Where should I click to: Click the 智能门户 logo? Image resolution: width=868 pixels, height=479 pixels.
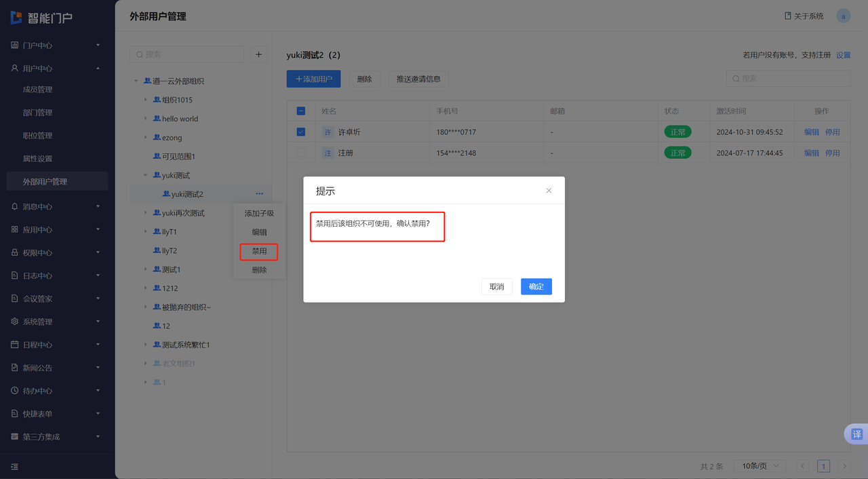point(41,18)
